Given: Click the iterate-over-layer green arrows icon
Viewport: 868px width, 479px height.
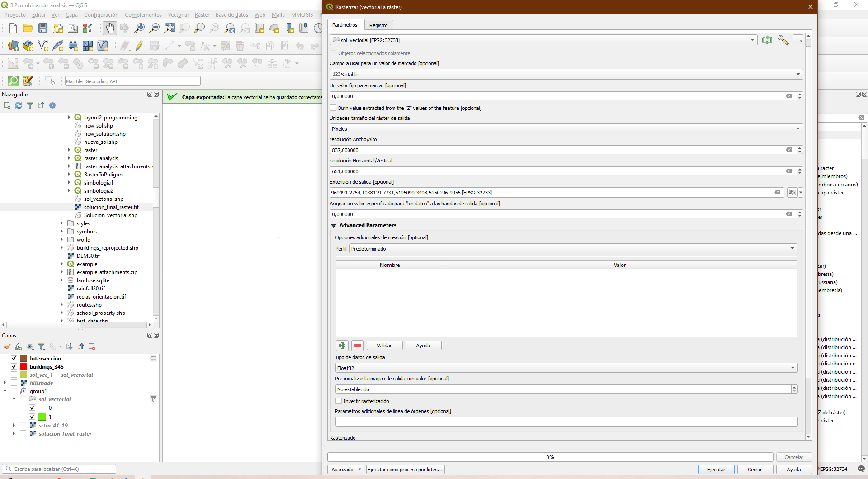Looking at the screenshot, I should click(767, 40).
